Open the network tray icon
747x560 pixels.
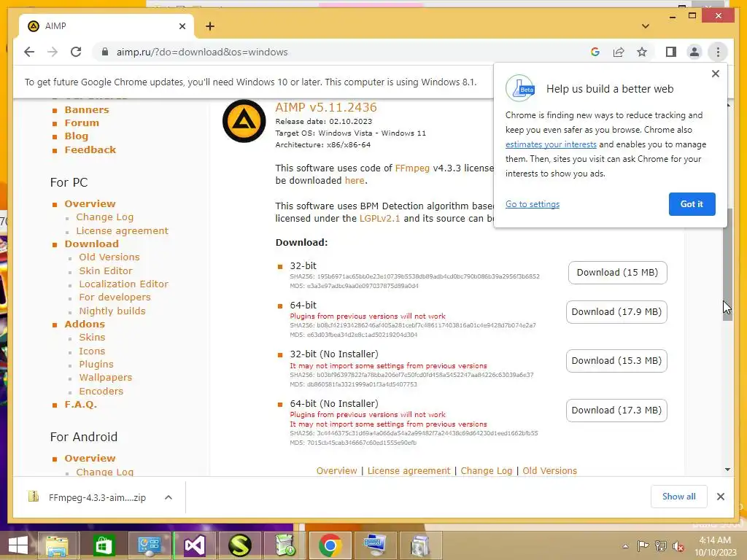click(x=661, y=545)
